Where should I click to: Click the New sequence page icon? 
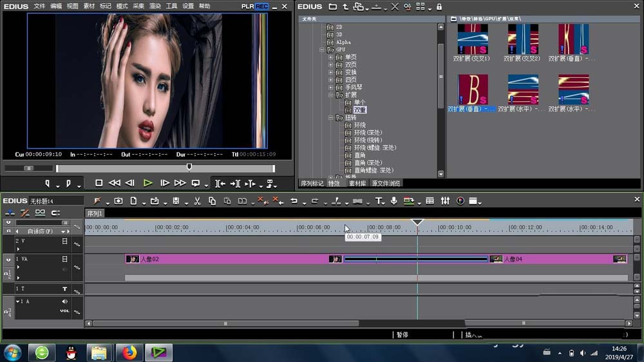133,201
